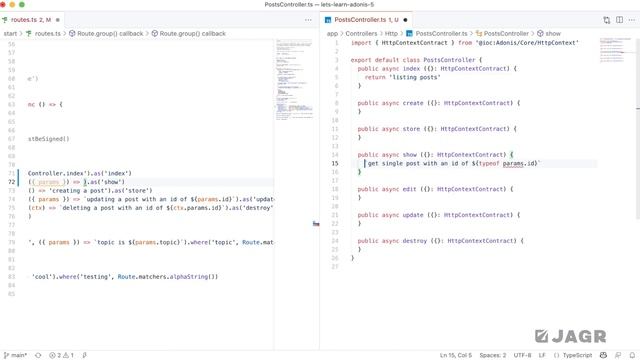Screen dimensions: 640x360
Task: Click '@ioc:Adonis/Core/HttpContext' import path
Action: pos(527,42)
